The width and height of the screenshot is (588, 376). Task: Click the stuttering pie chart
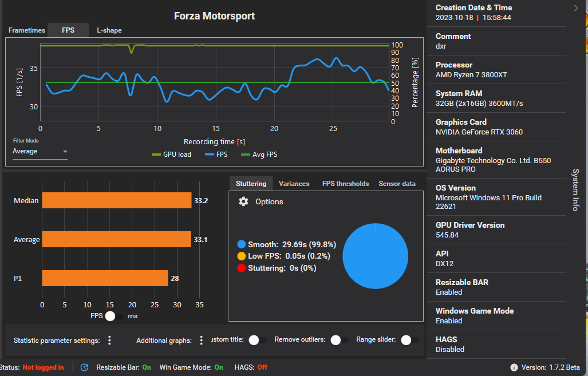[x=375, y=256]
